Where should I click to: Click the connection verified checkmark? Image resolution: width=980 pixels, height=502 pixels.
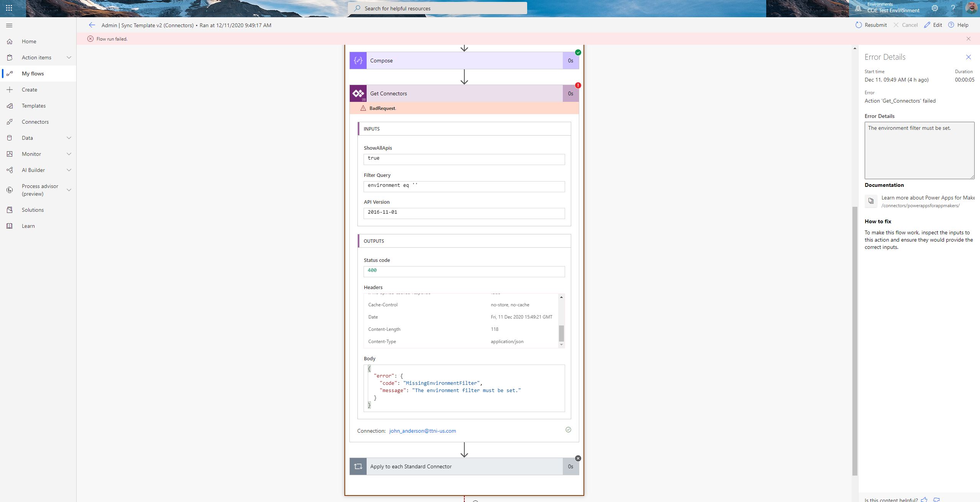[568, 430]
